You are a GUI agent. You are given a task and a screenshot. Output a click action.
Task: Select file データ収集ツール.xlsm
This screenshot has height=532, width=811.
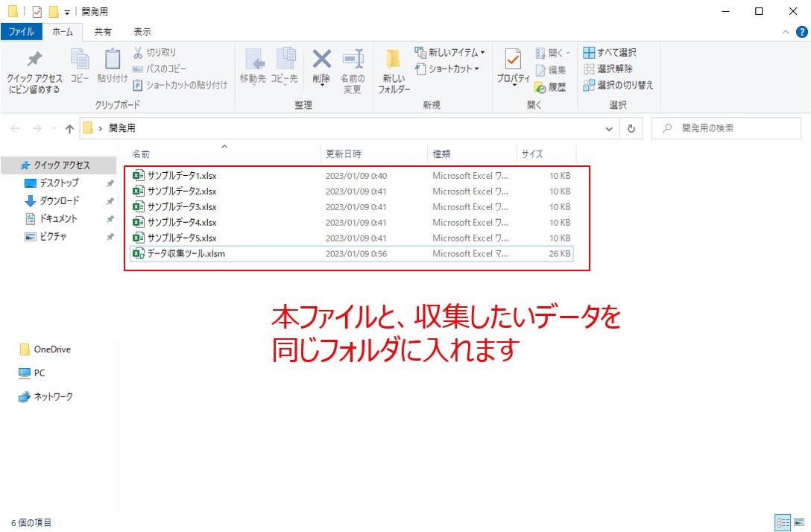(x=351, y=253)
